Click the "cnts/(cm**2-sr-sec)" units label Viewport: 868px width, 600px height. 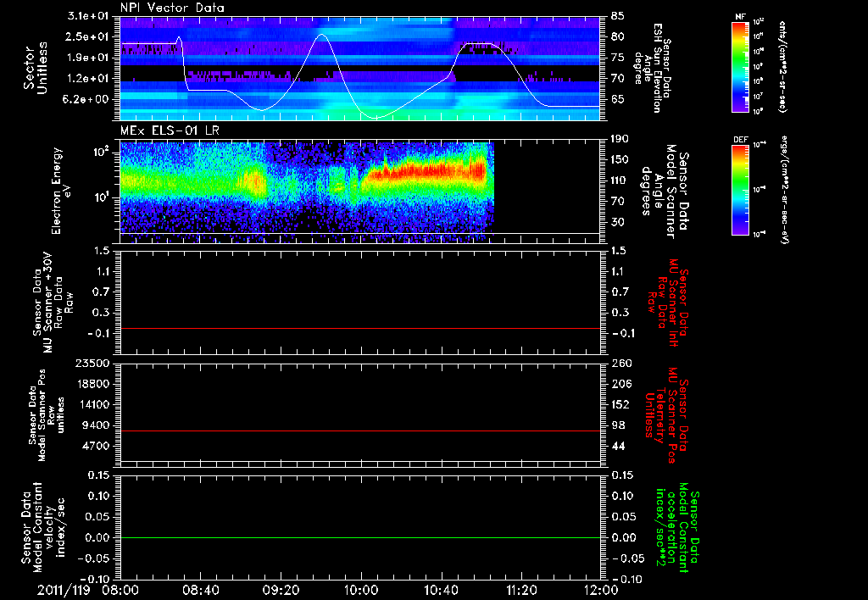(782, 67)
